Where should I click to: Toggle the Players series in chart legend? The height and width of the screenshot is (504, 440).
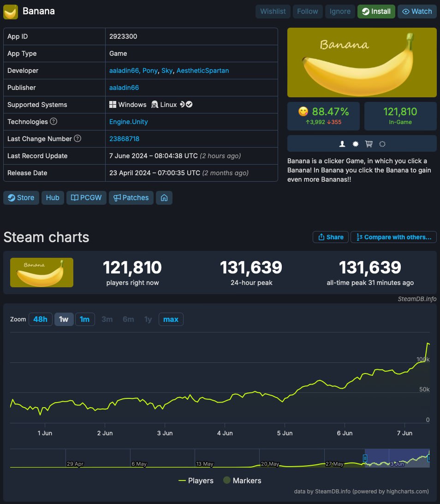pos(196,480)
